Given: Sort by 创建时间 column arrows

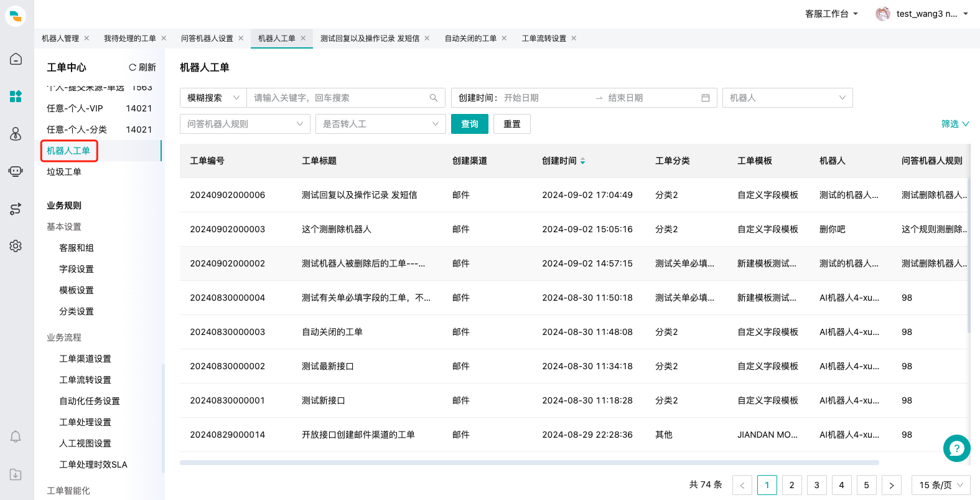Looking at the screenshot, I should [583, 161].
